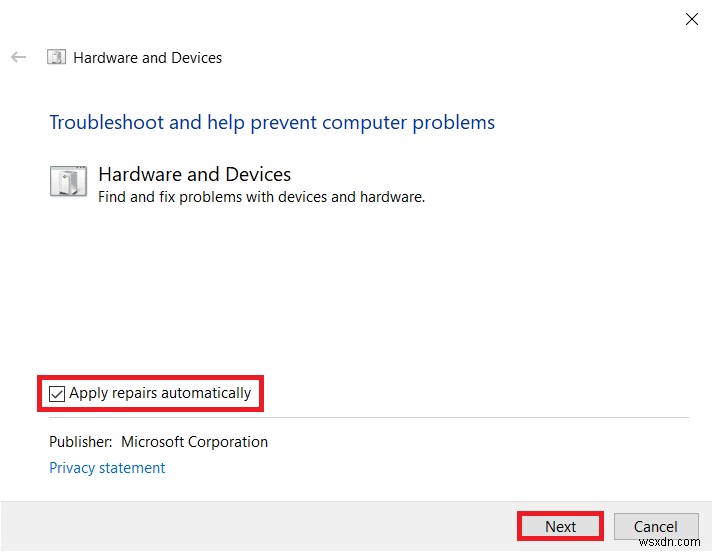The width and height of the screenshot is (712, 552).
Task: Click the gray footer bar left of Next
Action: coord(250,526)
